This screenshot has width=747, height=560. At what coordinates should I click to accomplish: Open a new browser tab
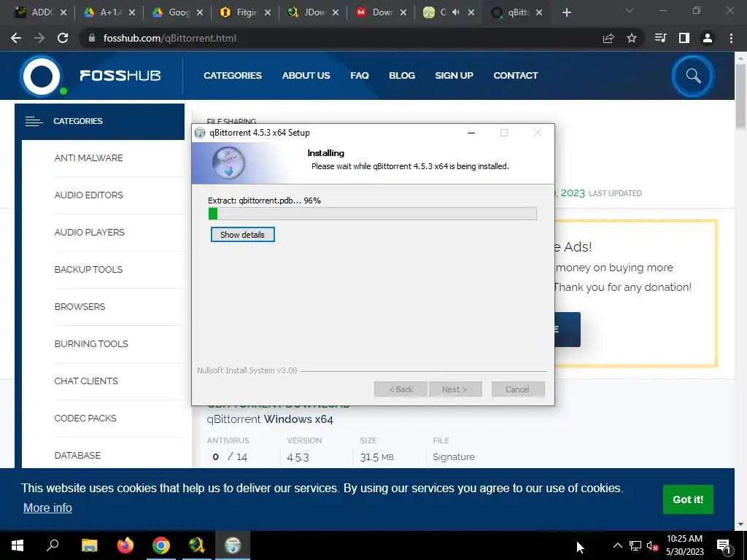pos(566,12)
